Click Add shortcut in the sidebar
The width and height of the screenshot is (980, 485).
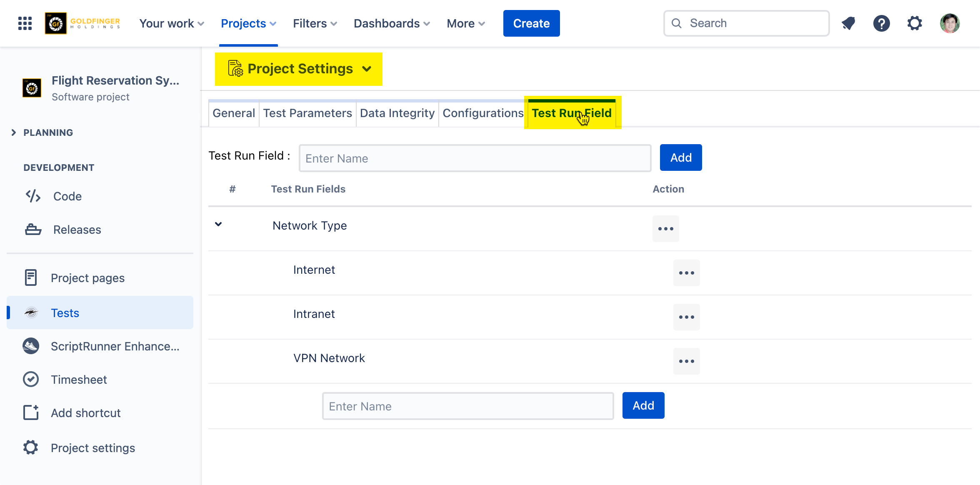85,413
